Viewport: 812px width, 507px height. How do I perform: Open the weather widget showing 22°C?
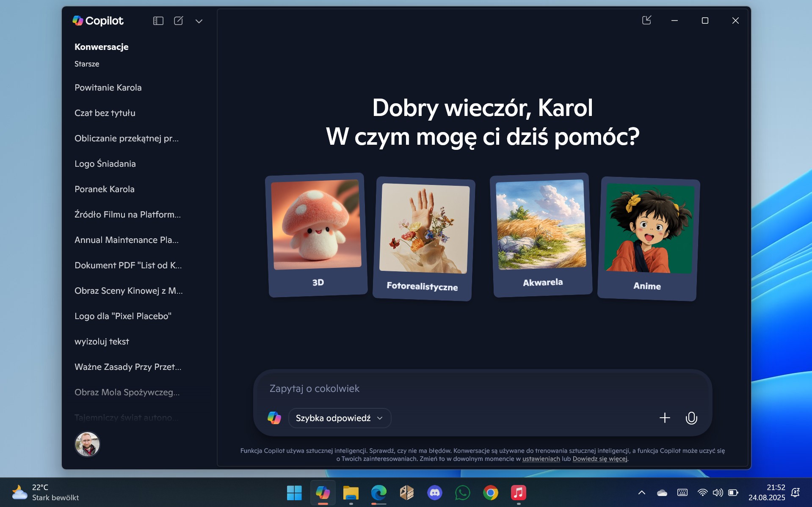(x=46, y=493)
